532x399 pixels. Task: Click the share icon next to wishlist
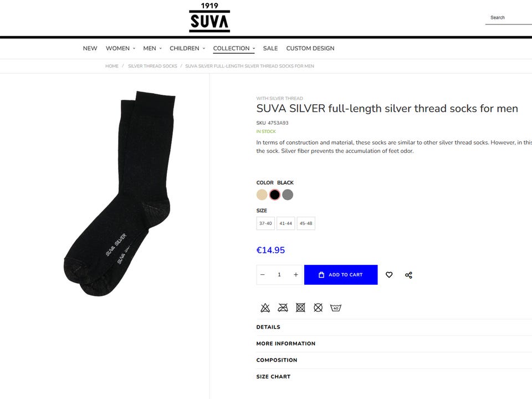pyautogui.click(x=408, y=275)
